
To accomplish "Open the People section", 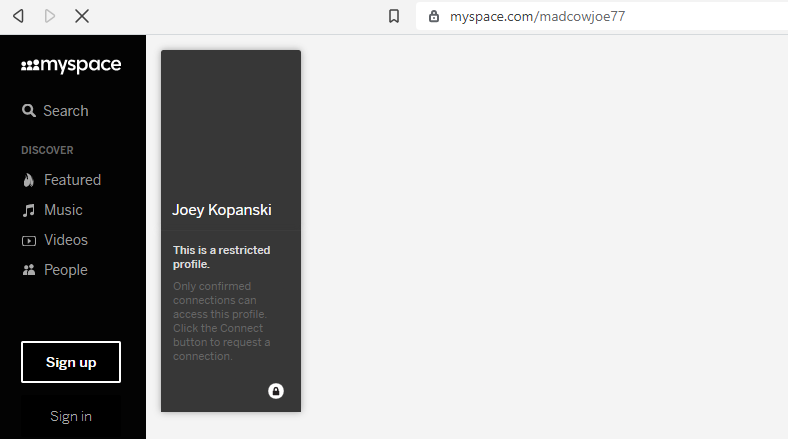I will tap(66, 270).
